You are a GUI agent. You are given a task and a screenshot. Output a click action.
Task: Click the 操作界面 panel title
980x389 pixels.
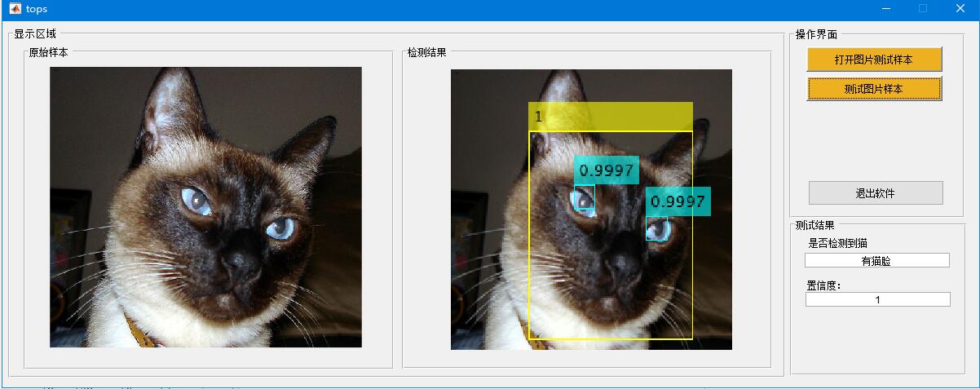[816, 34]
